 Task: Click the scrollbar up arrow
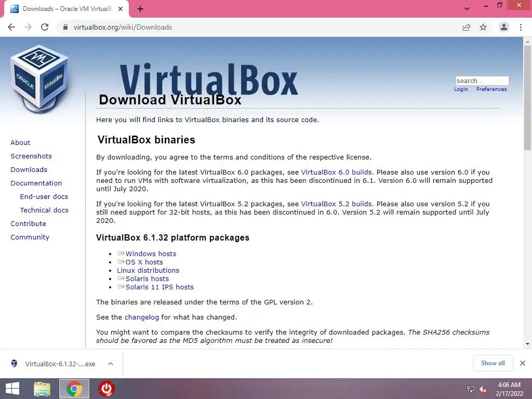[x=527, y=41]
